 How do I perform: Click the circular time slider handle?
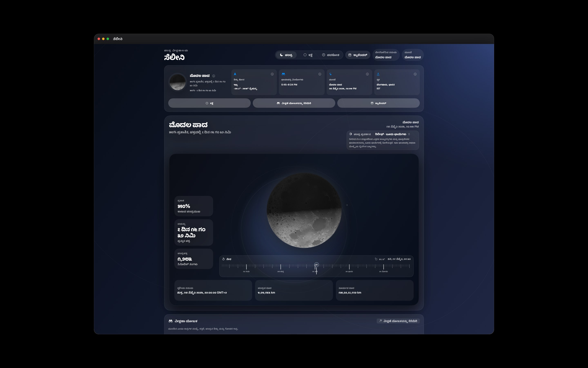[x=316, y=265]
